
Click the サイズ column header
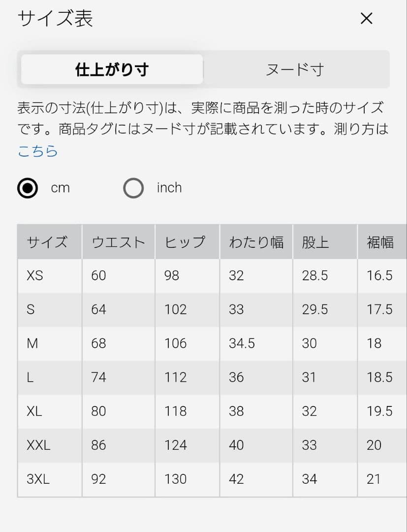[x=47, y=242]
